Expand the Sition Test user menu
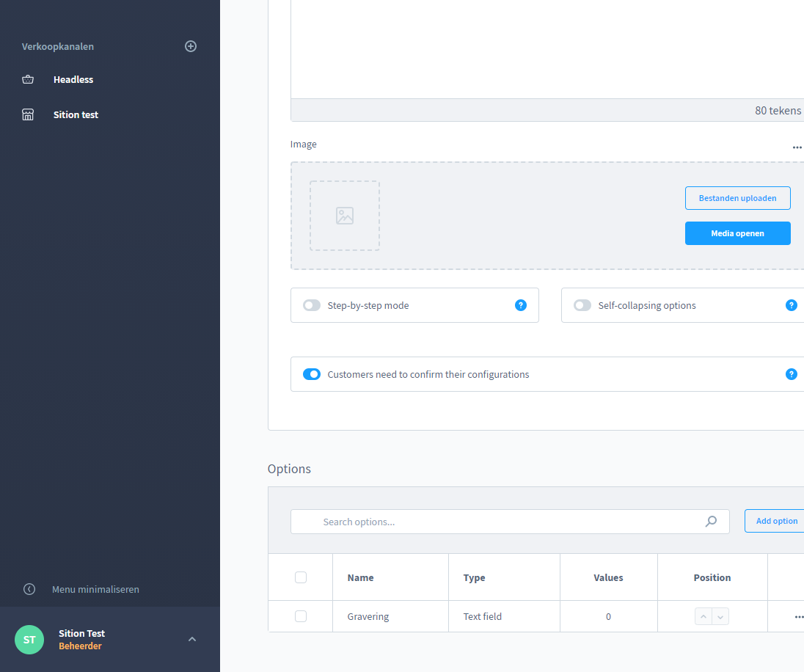 click(192, 639)
